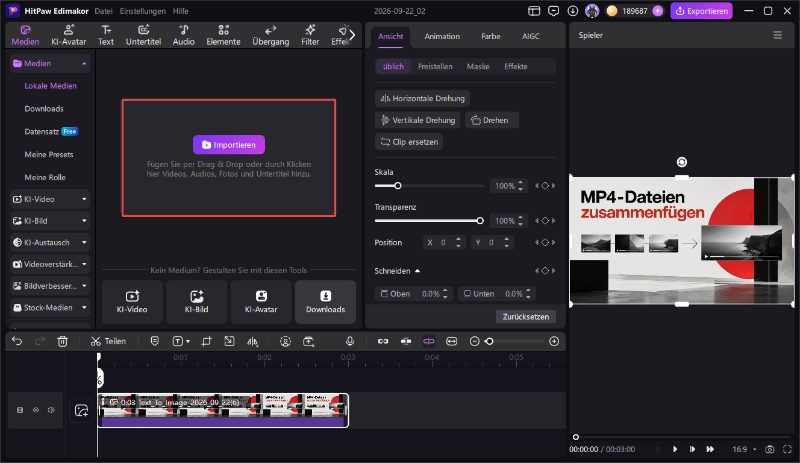Click the Drehen rotate button
The image size is (800, 463).
pos(491,120)
